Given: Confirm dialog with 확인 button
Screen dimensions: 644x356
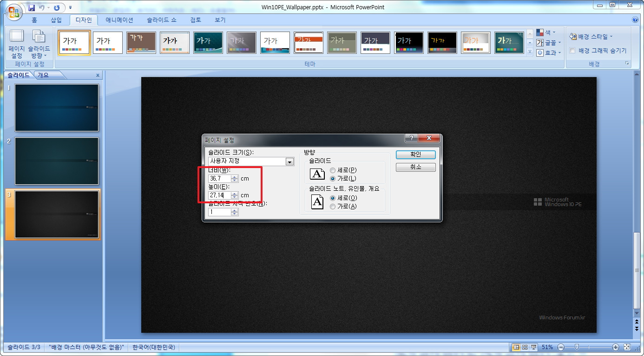Looking at the screenshot, I should tap(415, 155).
